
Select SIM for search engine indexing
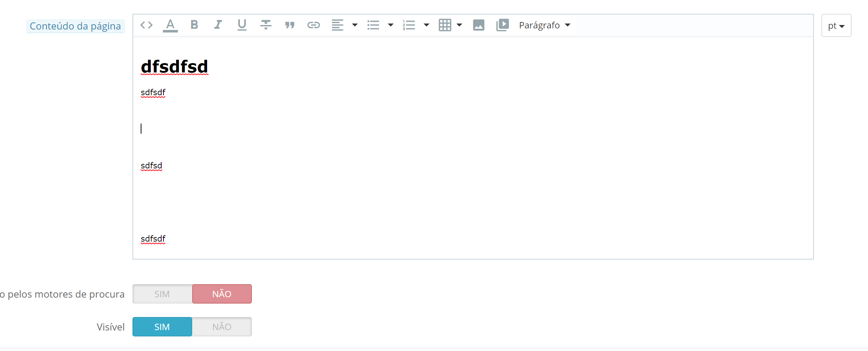[x=162, y=294]
